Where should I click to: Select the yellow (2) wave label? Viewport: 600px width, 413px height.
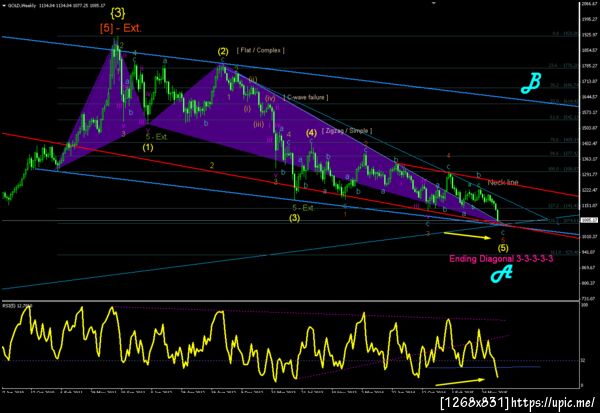(x=223, y=51)
